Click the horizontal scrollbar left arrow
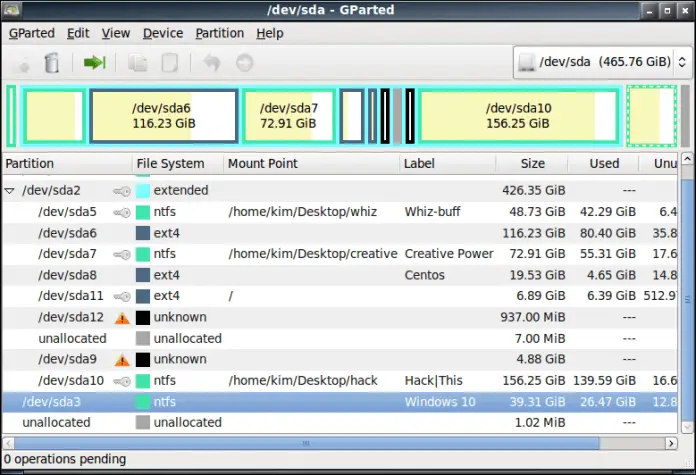Screen dimensions: 696x475 coord(8,443)
